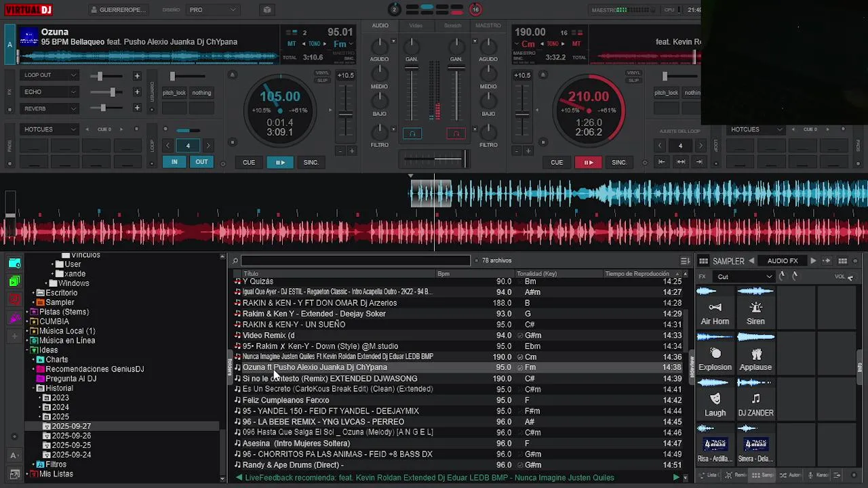Open the green playlists sidebar icon
Image resolution: width=868 pixels, height=488 pixels.
15,281
